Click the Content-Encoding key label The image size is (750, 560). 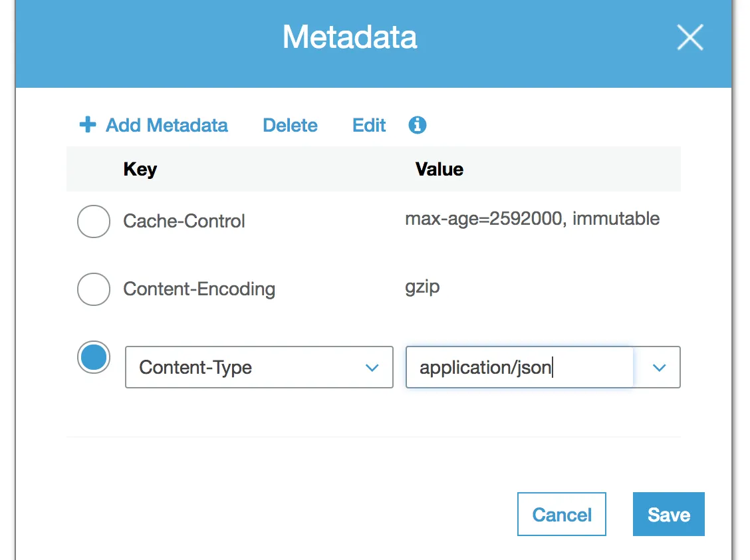[199, 289]
